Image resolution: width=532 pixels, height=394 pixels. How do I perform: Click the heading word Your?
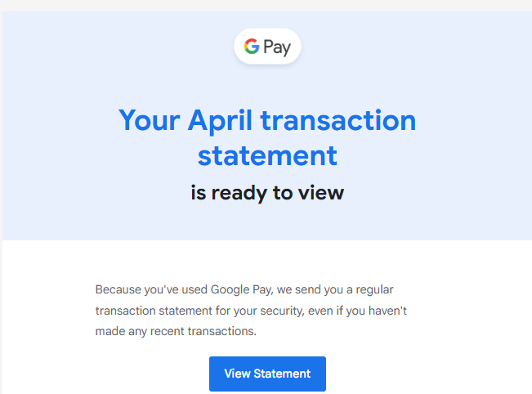[x=150, y=120]
